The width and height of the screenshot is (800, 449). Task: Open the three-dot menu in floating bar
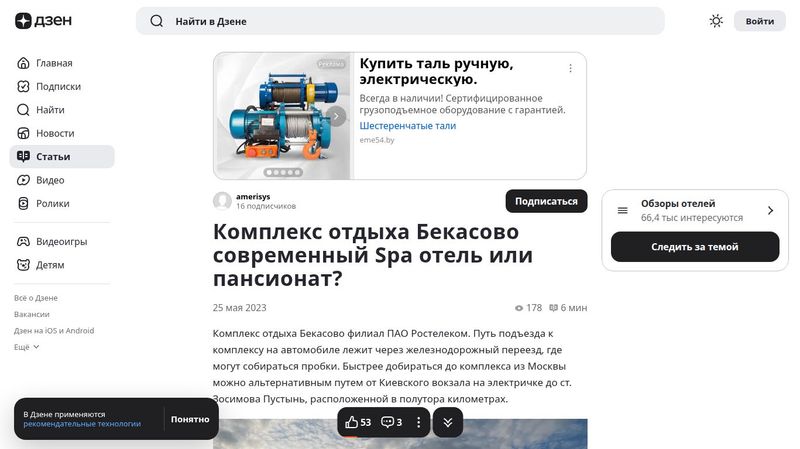[419, 422]
